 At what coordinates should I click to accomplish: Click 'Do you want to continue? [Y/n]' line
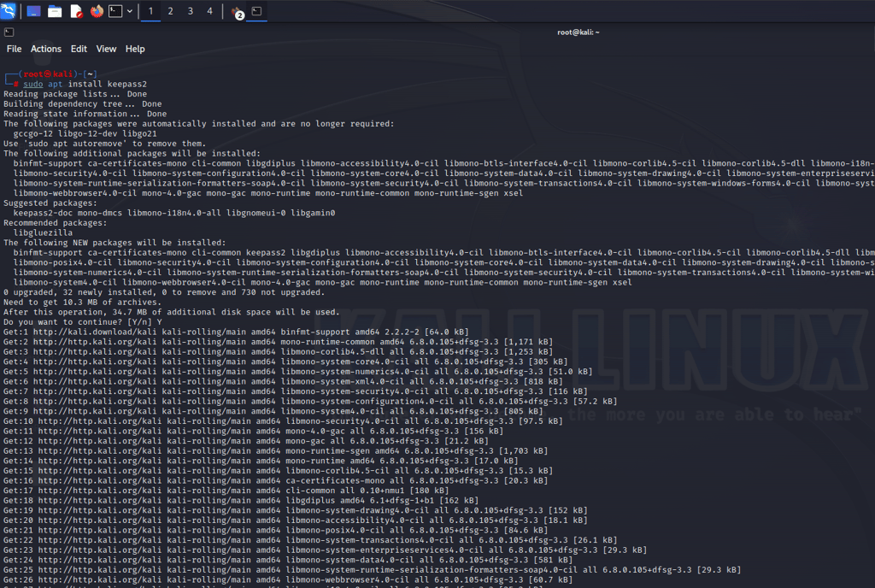click(x=83, y=322)
